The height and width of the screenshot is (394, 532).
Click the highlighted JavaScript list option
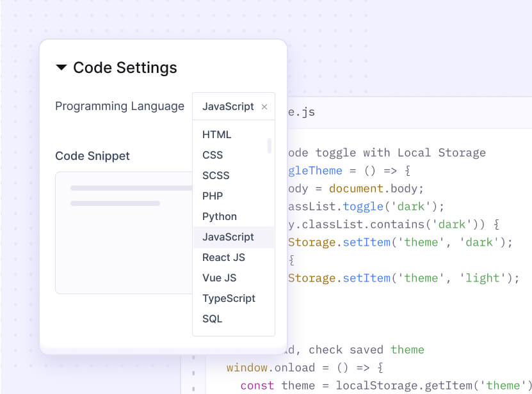228,237
